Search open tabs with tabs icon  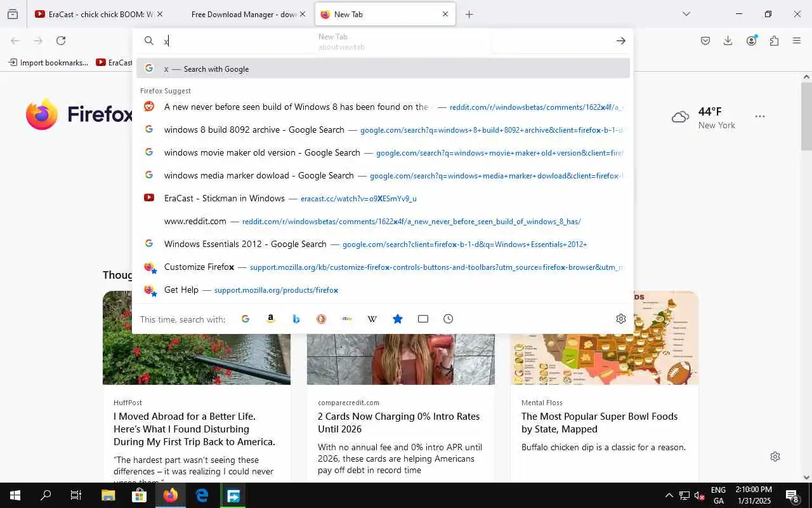[x=423, y=319]
